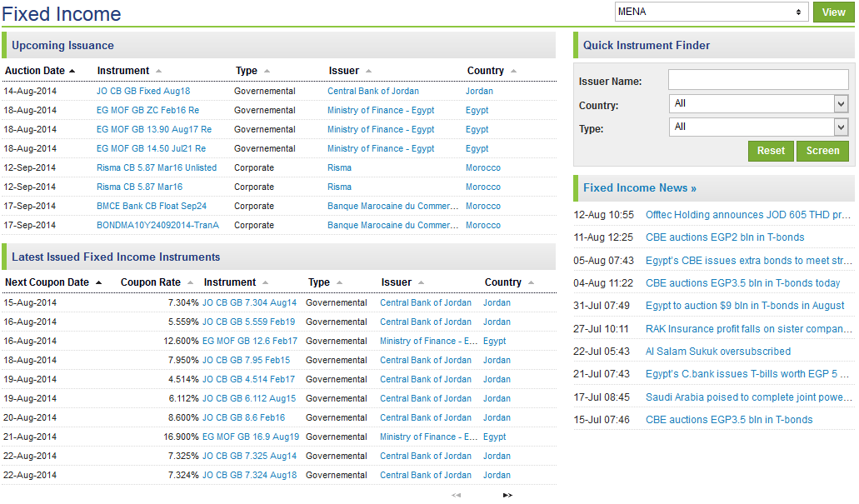859x504 pixels.
Task: Sort Latest Issued table by Country arrow
Action: 531,282
